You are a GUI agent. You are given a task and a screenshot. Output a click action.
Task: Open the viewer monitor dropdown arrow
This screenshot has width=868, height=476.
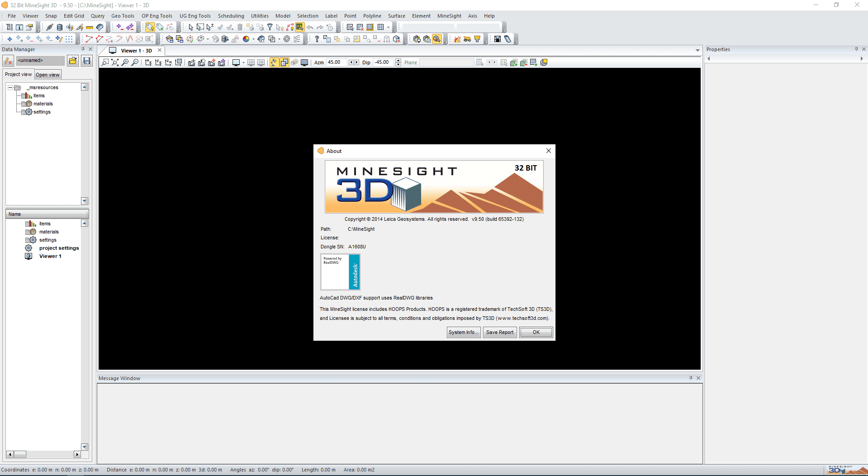coord(243,63)
